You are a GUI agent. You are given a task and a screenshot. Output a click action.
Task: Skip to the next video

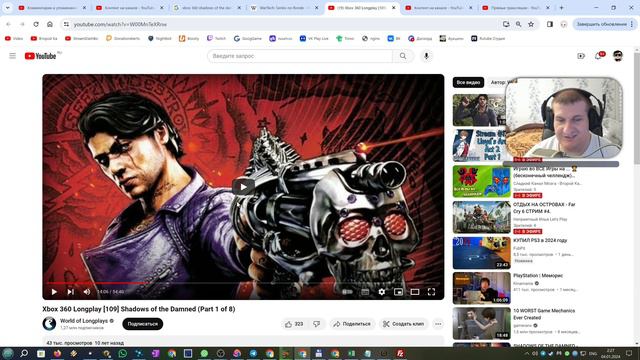71,292
